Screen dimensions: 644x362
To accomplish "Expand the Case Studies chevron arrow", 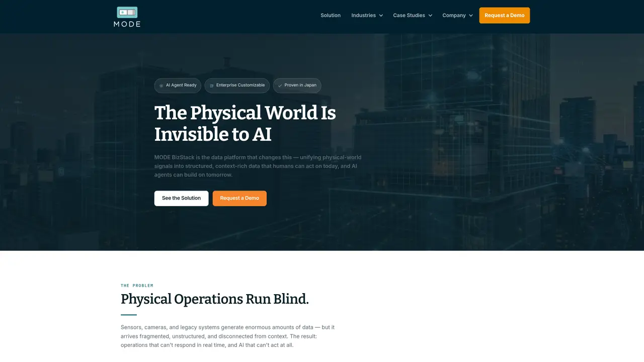I will 430,16.
